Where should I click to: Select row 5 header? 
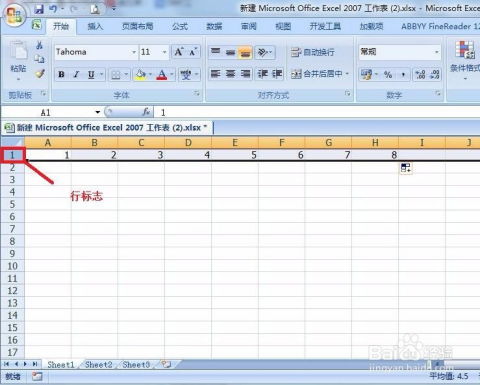click(x=12, y=204)
